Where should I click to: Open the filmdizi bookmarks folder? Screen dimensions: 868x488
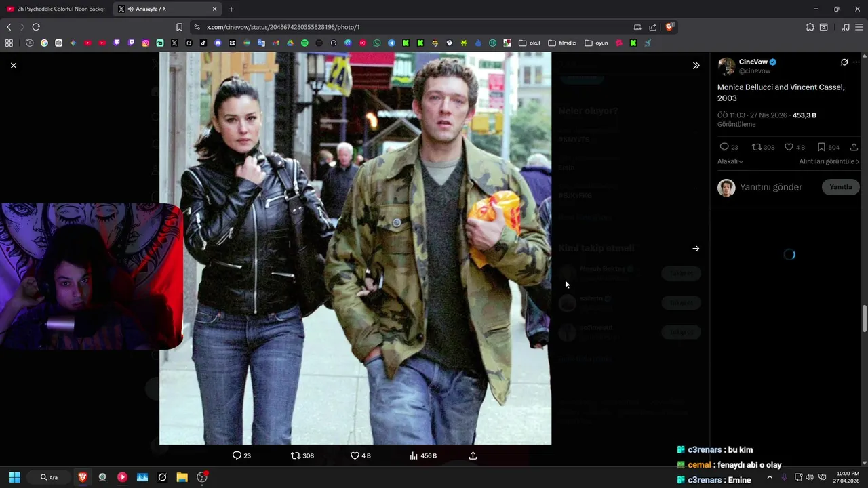[x=562, y=43]
